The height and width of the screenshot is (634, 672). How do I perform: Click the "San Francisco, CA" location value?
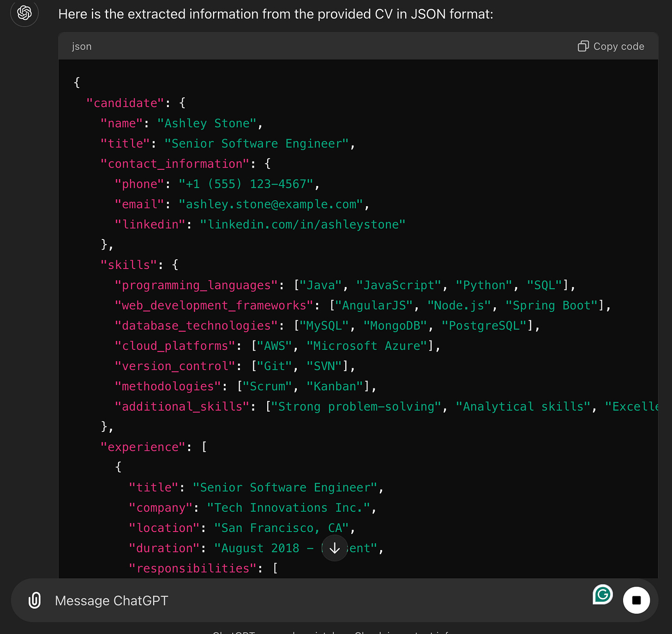[282, 528]
